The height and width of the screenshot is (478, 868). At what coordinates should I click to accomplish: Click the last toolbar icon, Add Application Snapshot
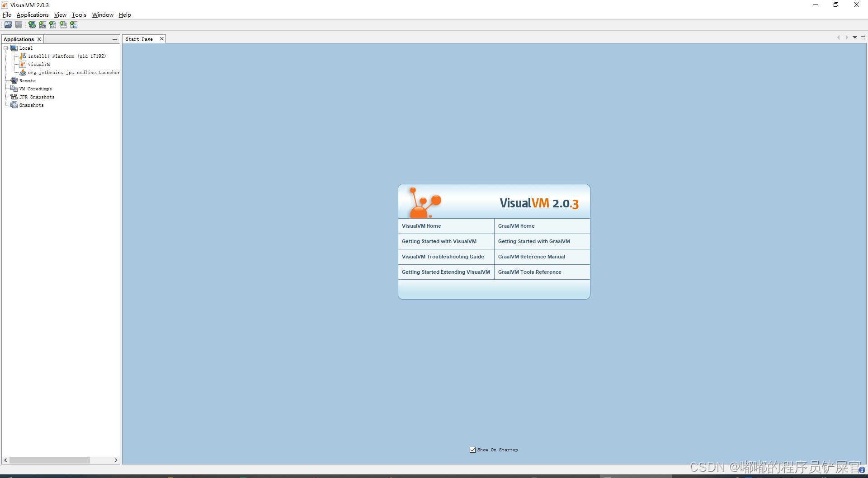click(x=74, y=25)
